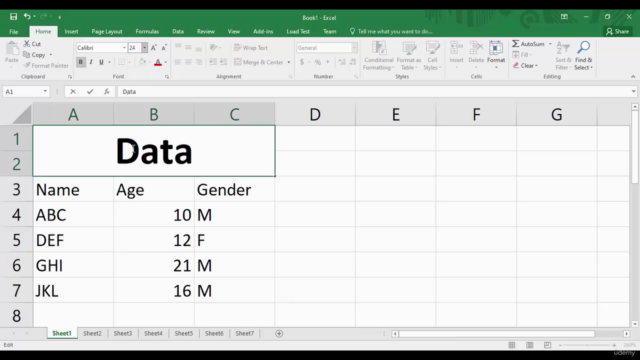Switch to Normal view in status bar
This screenshot has width=640, height=360.
512,345
